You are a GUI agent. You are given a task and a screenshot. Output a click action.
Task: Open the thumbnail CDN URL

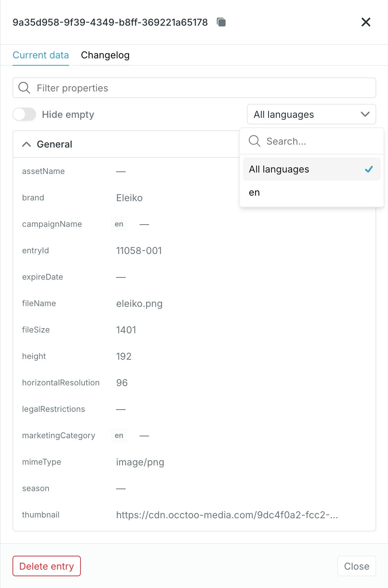point(227,515)
